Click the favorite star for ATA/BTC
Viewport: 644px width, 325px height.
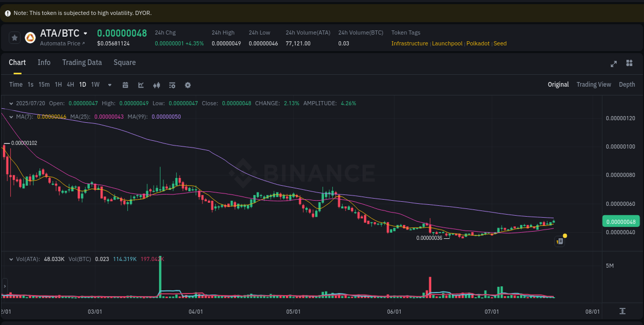pyautogui.click(x=14, y=38)
